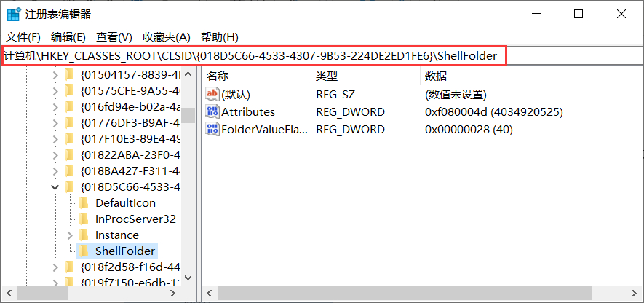The height and width of the screenshot is (303, 644).
Task: Open the 查看(V) menu
Action: pyautogui.click(x=114, y=36)
